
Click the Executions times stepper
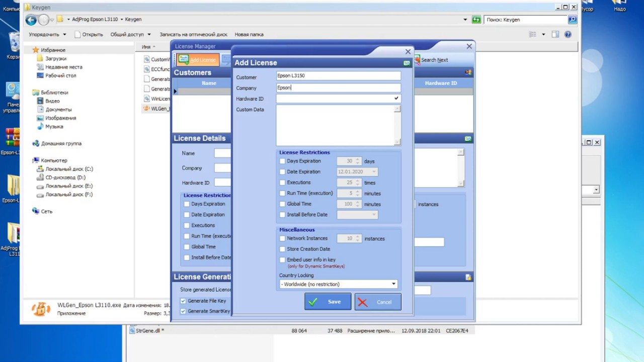point(358,183)
